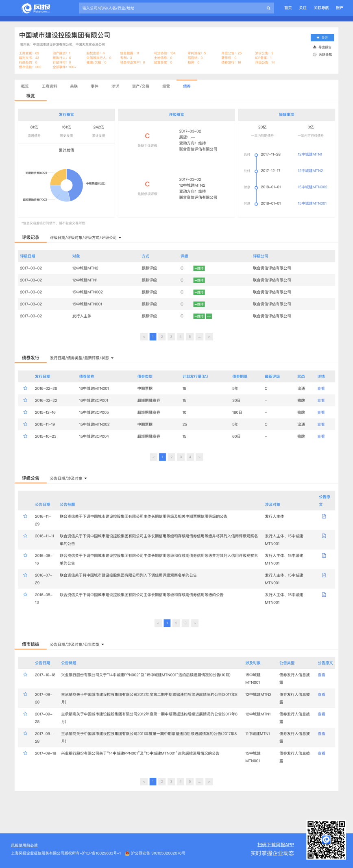Open PDF of the 2016-05-13 announcement

tap(324, 594)
